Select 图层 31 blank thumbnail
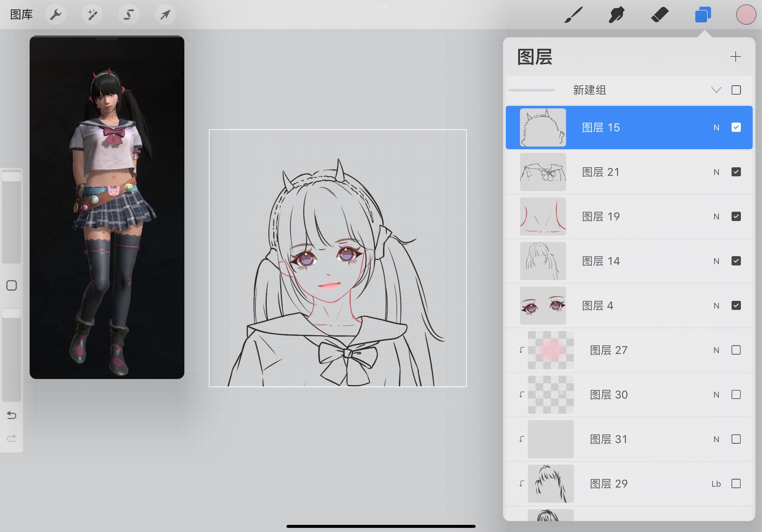Image resolution: width=762 pixels, height=532 pixels. (x=551, y=439)
